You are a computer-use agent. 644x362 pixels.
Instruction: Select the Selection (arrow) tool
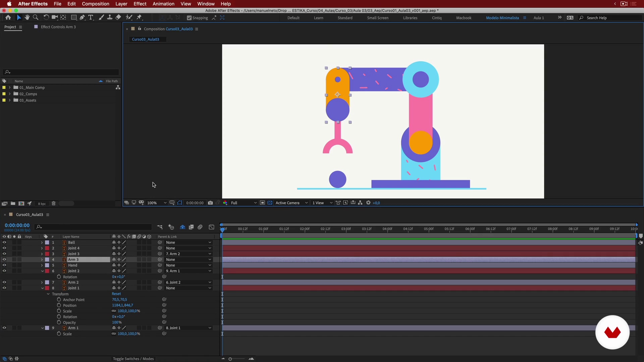(x=19, y=17)
